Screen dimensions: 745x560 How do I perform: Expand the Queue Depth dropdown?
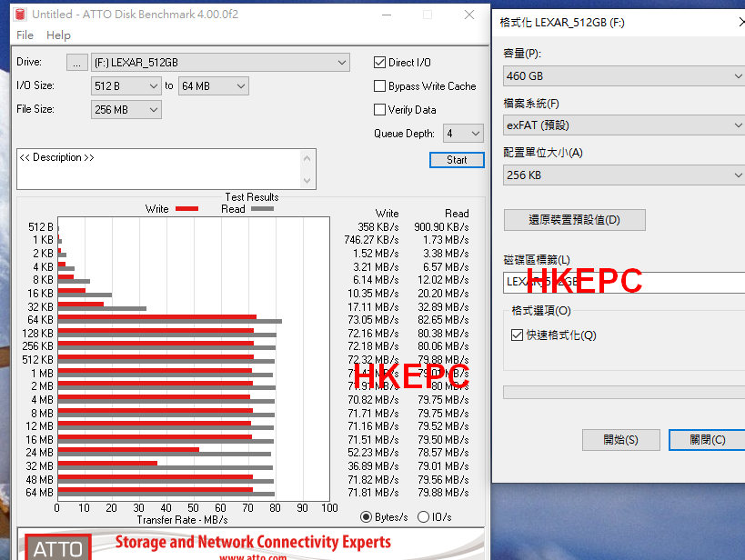coord(463,134)
